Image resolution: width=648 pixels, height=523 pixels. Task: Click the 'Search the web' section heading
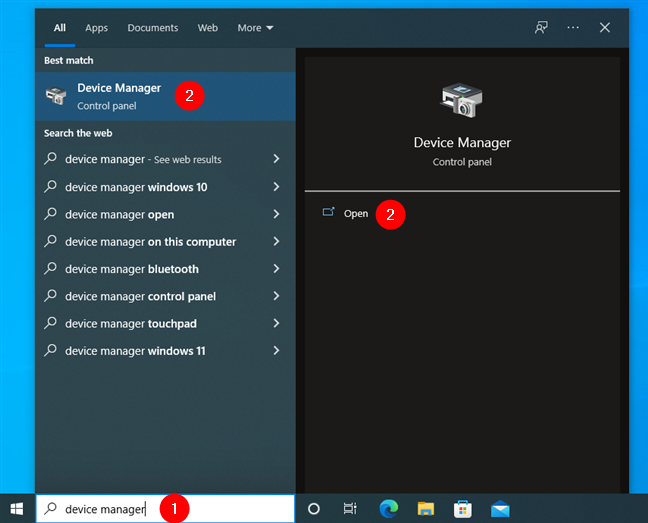pos(78,133)
